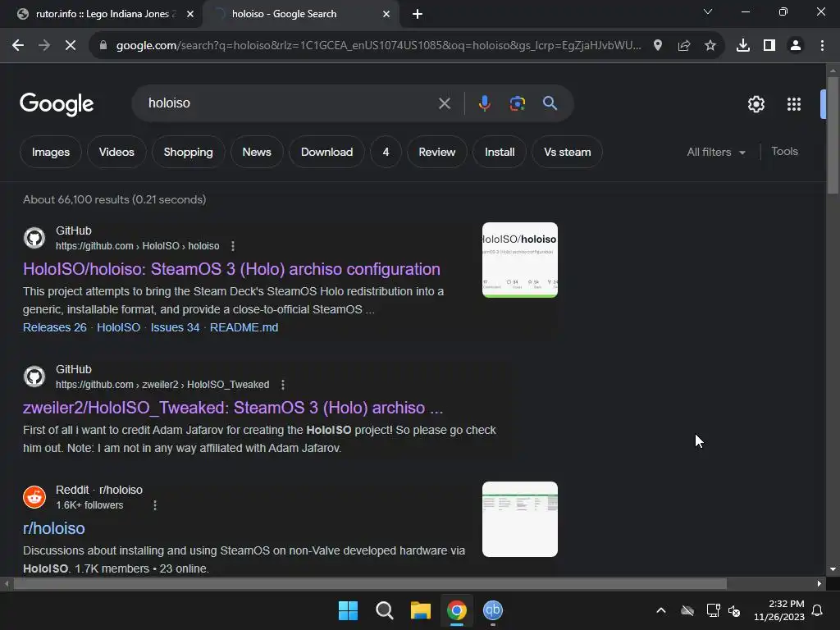
Task: Open Releases 26 sitelink
Action: click(x=55, y=327)
